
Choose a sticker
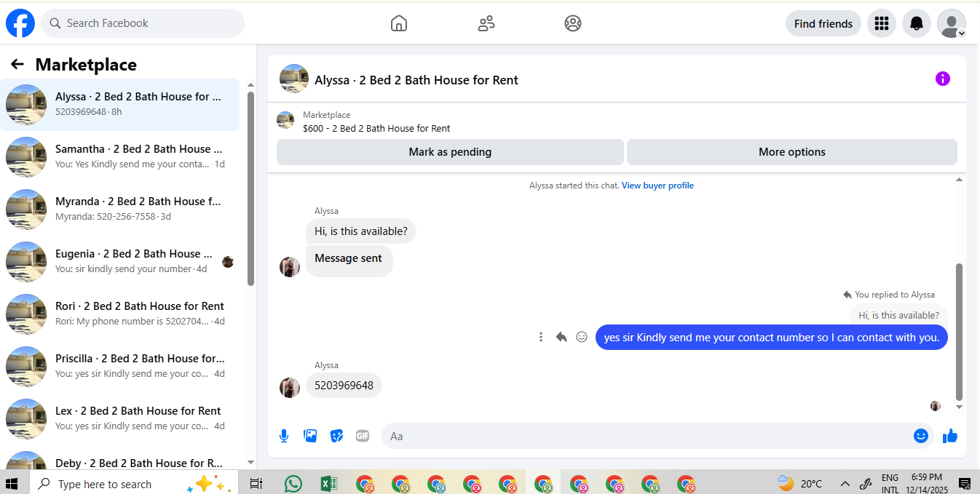tap(336, 436)
